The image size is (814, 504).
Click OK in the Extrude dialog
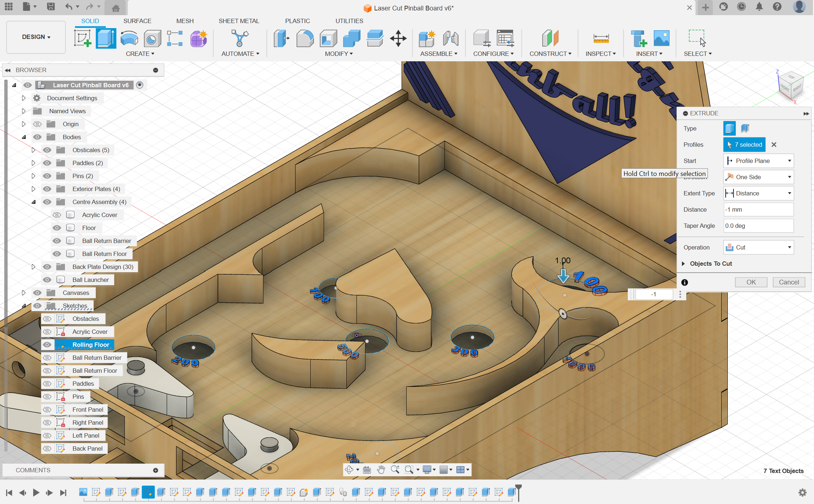point(751,282)
